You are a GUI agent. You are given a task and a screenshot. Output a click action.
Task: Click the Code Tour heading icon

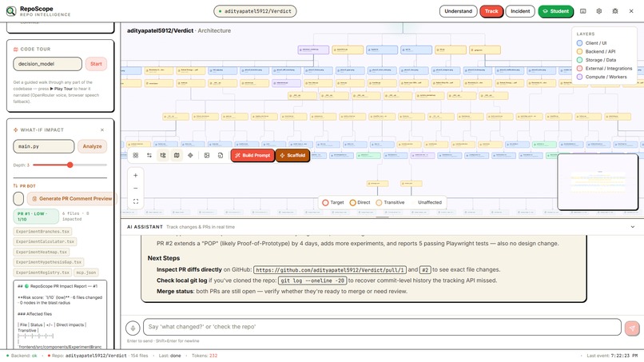(16, 50)
